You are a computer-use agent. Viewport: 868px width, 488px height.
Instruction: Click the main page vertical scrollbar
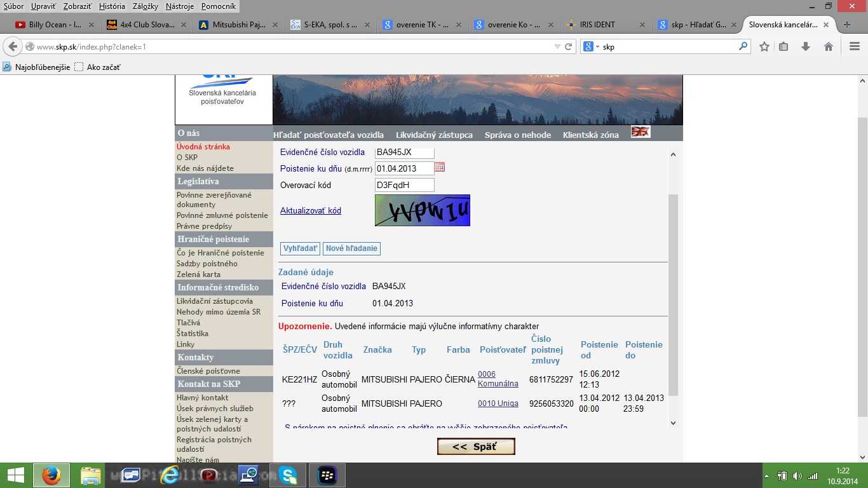pyautogui.click(x=862, y=267)
